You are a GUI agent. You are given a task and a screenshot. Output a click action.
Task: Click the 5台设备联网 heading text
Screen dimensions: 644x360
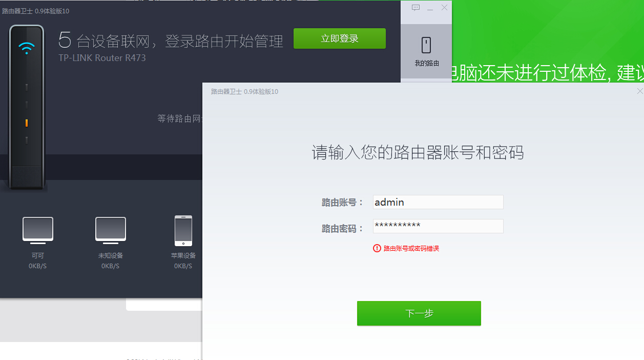click(169, 40)
